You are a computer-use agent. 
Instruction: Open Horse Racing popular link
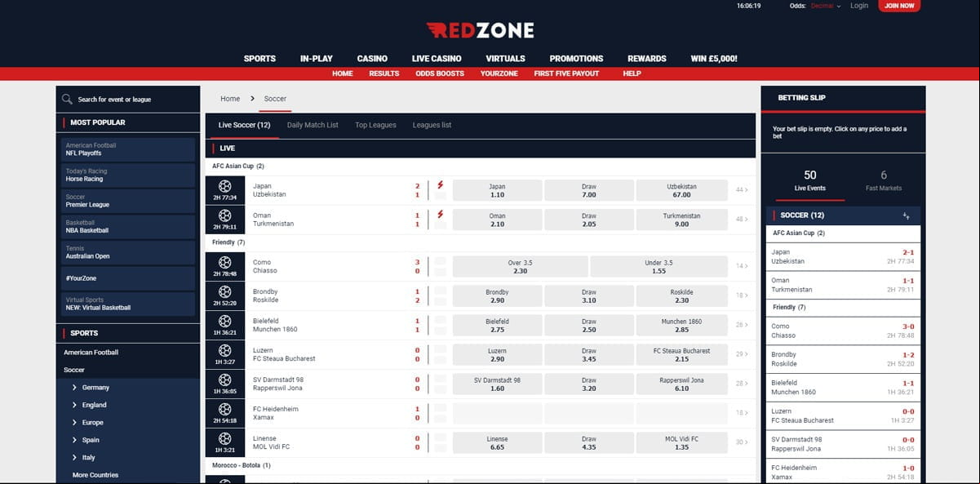point(129,175)
